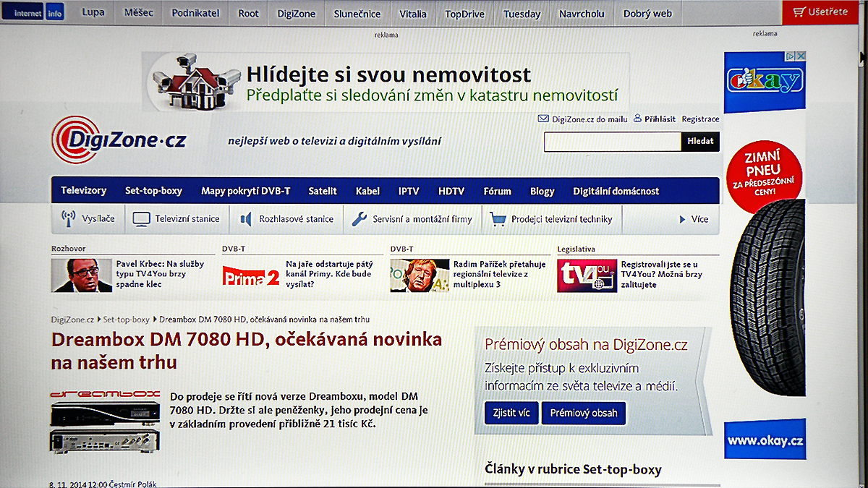Image resolution: width=868 pixels, height=488 pixels.
Task: Switch to the DigiZone site tab
Action: pos(296,13)
